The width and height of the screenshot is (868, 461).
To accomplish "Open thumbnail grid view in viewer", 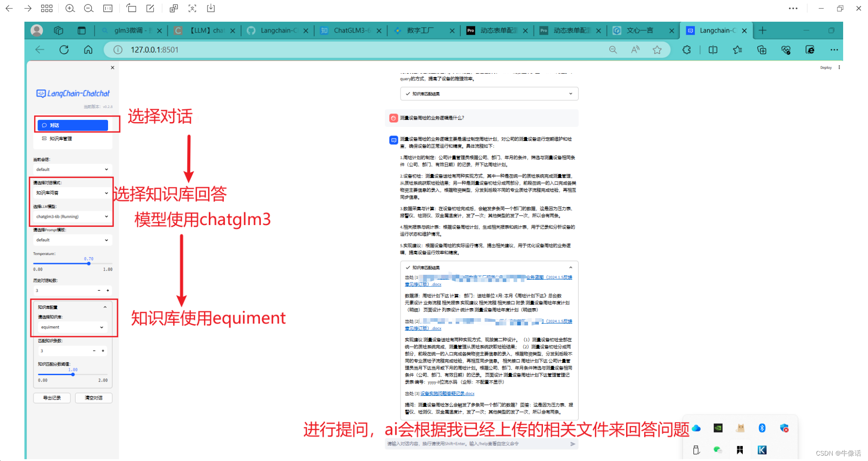I will point(47,8).
